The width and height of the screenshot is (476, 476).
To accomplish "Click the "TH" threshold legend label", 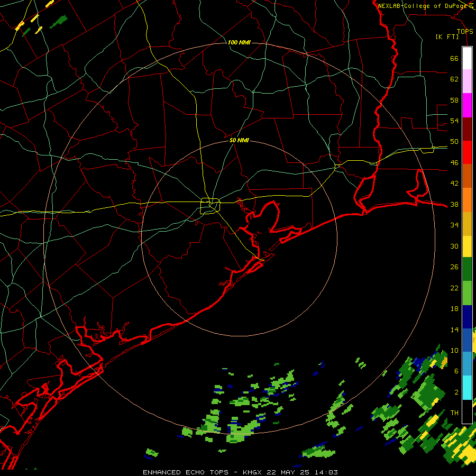I will click(x=454, y=413).
